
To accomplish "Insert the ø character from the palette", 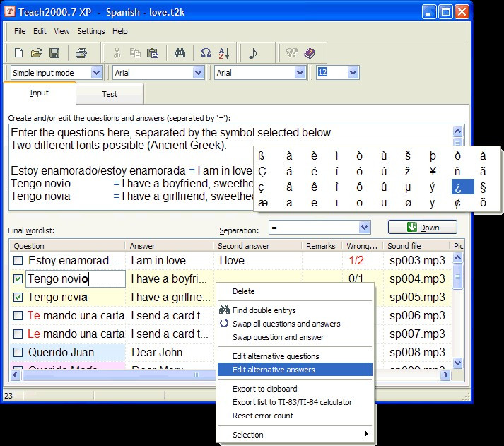I will 408,202.
